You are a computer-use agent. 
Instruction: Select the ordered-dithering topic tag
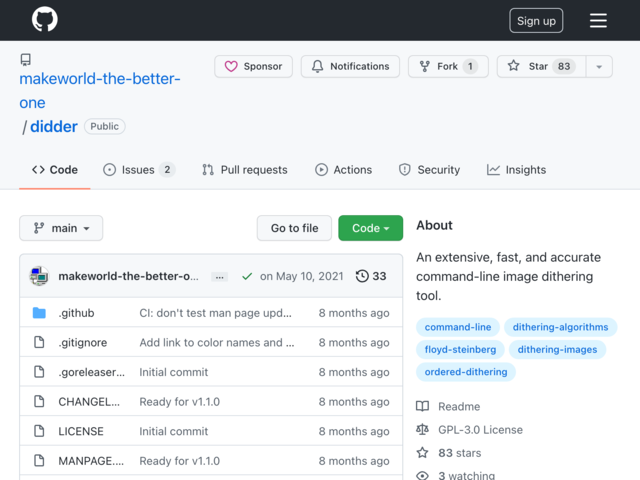coord(466,372)
